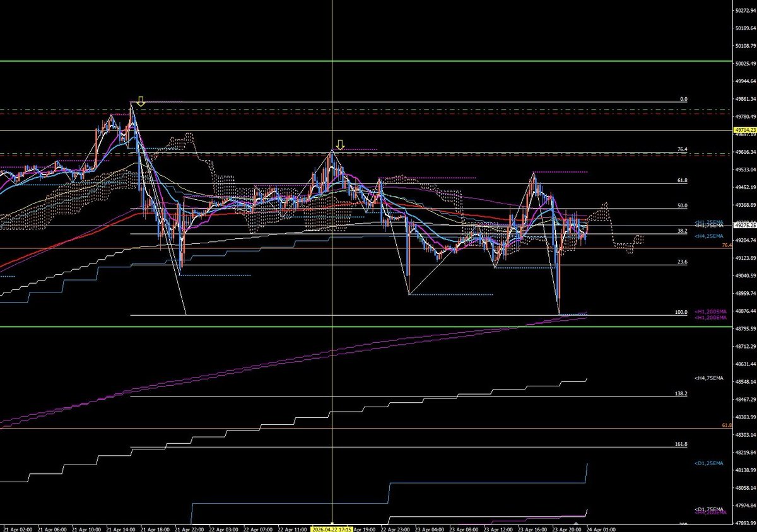Click the 49616.34 price scale value

[x=745, y=152]
